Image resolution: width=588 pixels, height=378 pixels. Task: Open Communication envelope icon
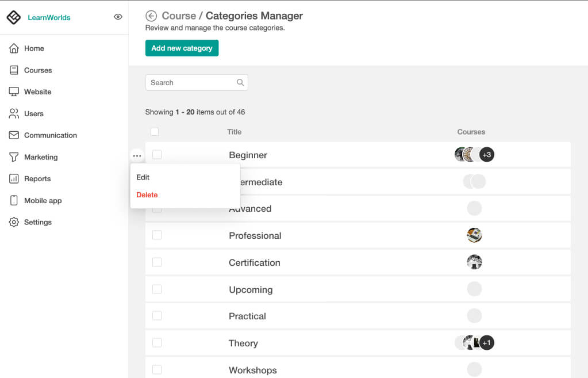pos(14,135)
